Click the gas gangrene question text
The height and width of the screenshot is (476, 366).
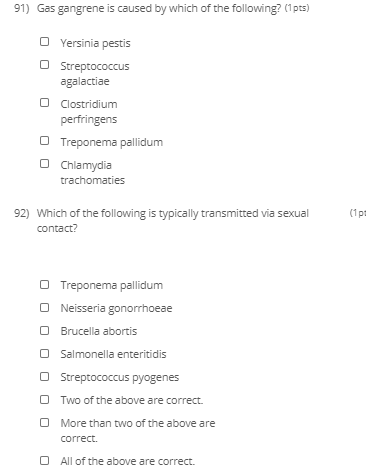click(159, 8)
